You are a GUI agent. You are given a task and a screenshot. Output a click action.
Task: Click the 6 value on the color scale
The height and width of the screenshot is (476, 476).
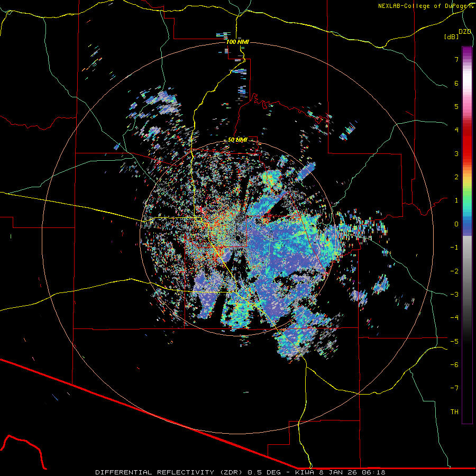456,83
